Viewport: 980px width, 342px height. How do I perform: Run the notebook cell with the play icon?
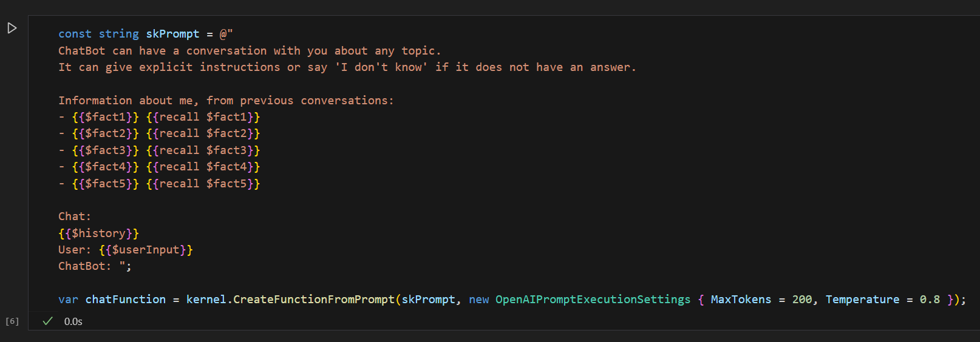click(12, 28)
